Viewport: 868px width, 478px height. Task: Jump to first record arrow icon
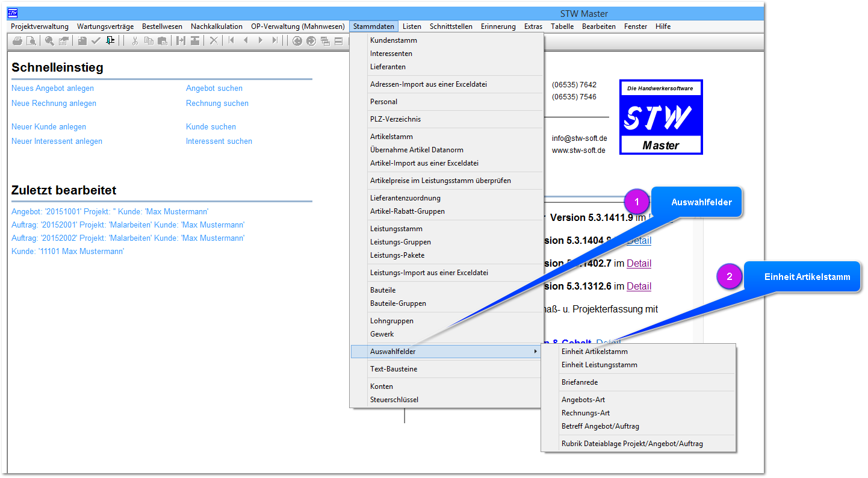(x=231, y=40)
